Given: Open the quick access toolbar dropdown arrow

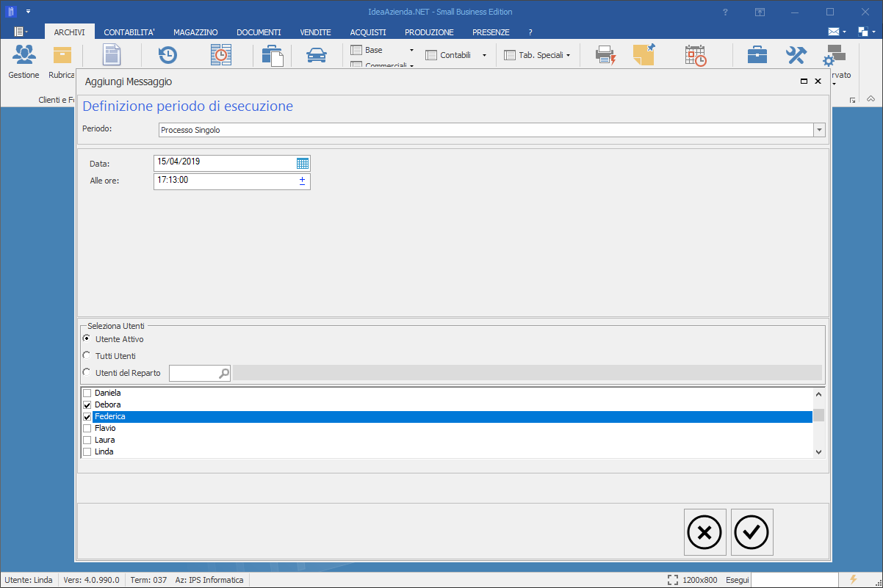Looking at the screenshot, I should (x=28, y=12).
